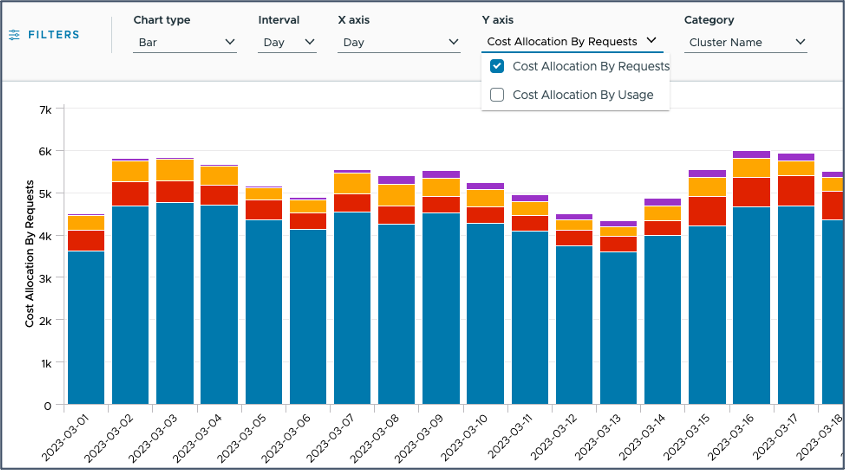
Task: Click the y-axis title Cost Allocation By Requests
Action: (x=29, y=254)
